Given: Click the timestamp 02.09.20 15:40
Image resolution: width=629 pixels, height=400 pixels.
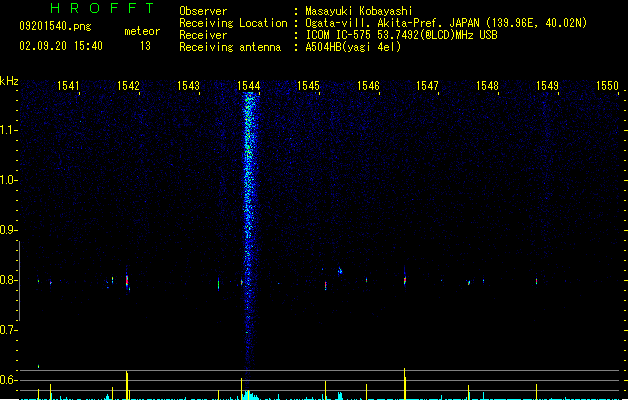Looking at the screenshot, I should click(61, 46).
